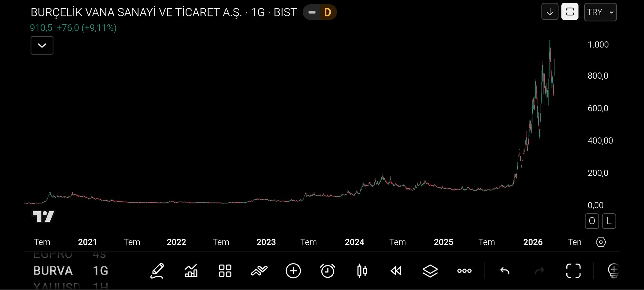Click the 800,0 price scale label
This screenshot has height=290, width=644.
(x=598, y=76)
